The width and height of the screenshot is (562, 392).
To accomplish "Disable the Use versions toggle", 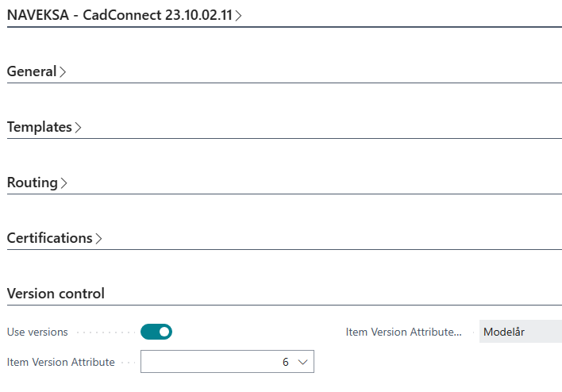I will tap(156, 332).
